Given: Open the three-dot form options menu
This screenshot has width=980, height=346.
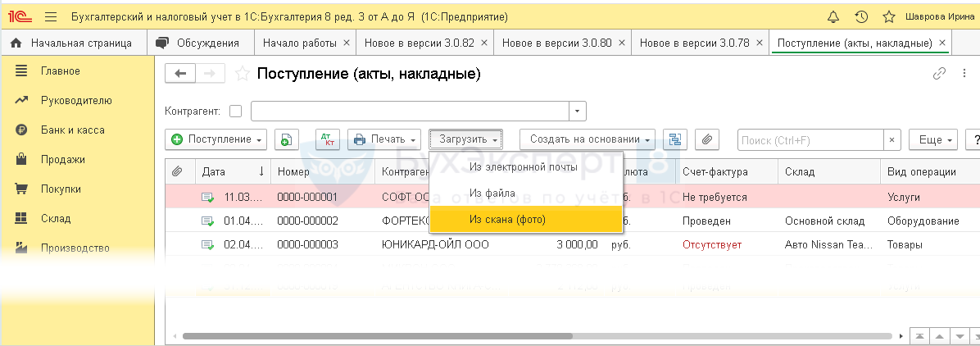Looking at the screenshot, I should 964,74.
